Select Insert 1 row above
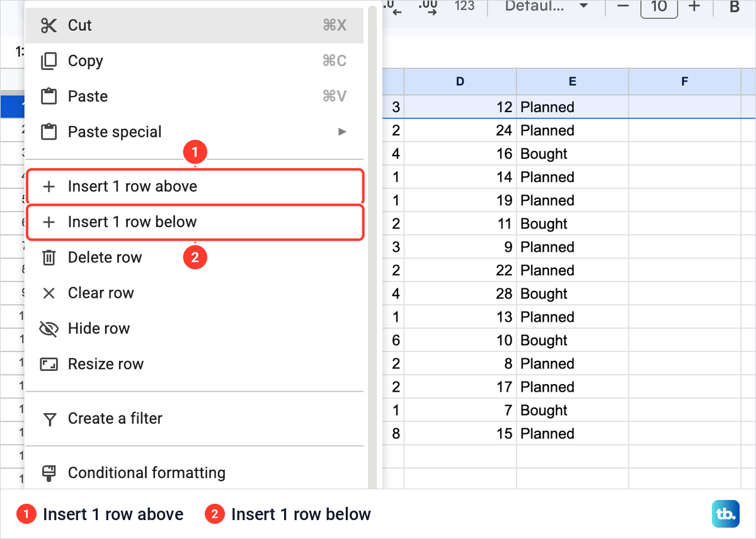The image size is (756, 539). (x=195, y=186)
